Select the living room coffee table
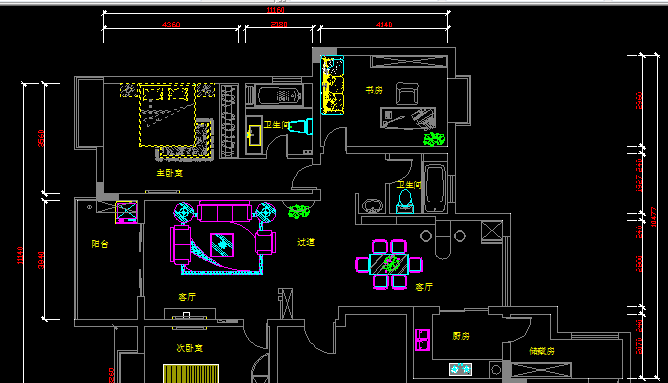The image size is (668, 383). click(x=222, y=245)
